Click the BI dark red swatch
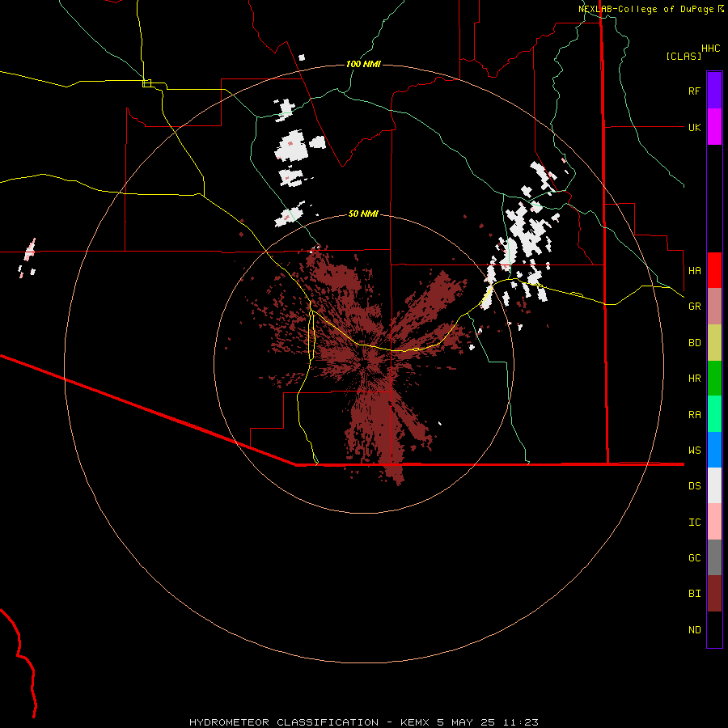The height and width of the screenshot is (728, 728). coord(714,594)
